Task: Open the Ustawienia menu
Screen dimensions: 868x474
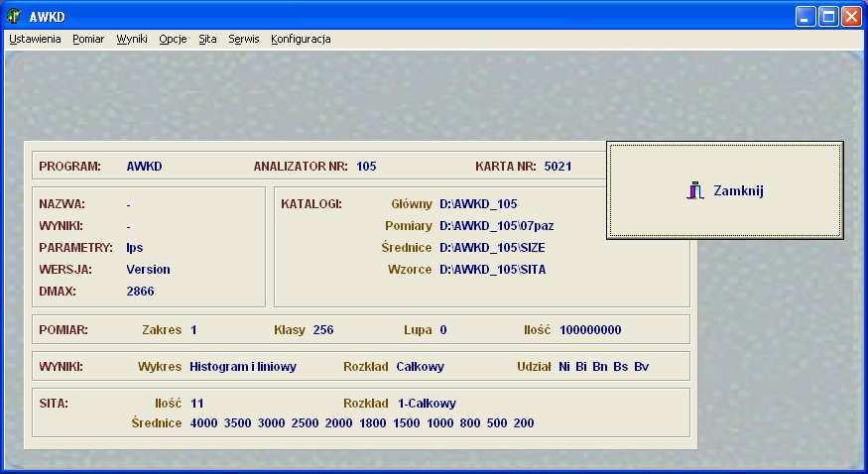Action: tap(35, 39)
